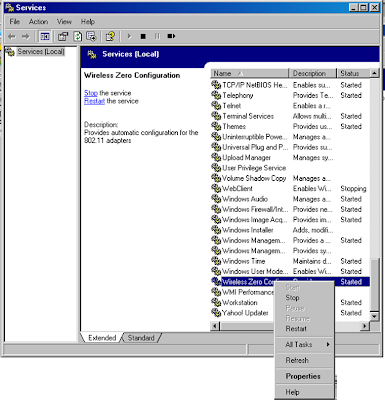Image resolution: width=385 pixels, height=400 pixels.
Task: Open the View menu
Action: 64,22
